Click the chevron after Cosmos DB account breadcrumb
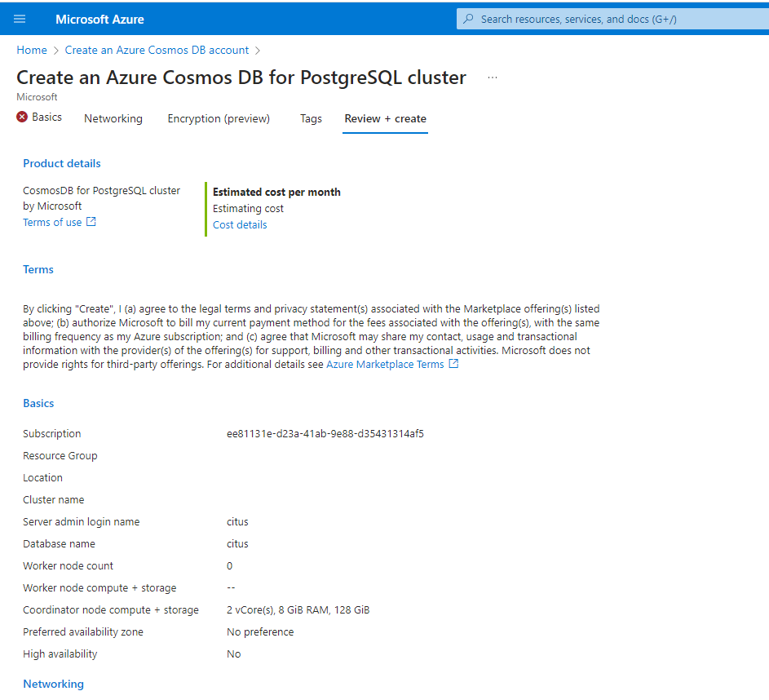 [258, 51]
